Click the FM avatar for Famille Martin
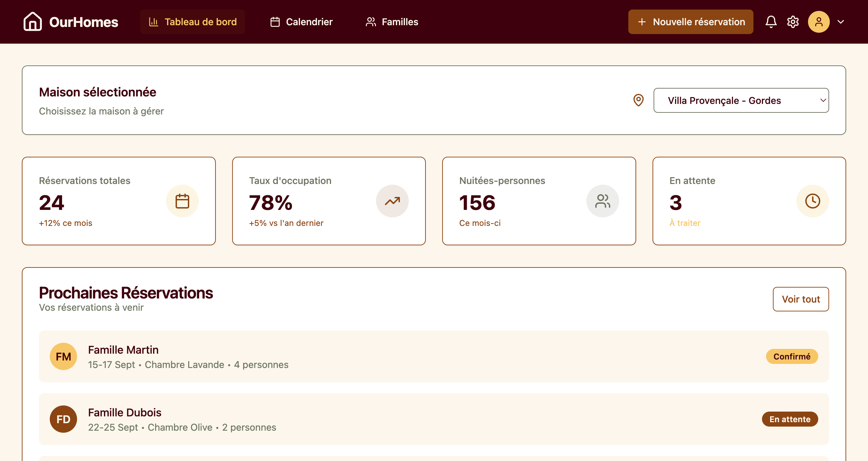Screen dimensions: 868x461 tap(63, 356)
